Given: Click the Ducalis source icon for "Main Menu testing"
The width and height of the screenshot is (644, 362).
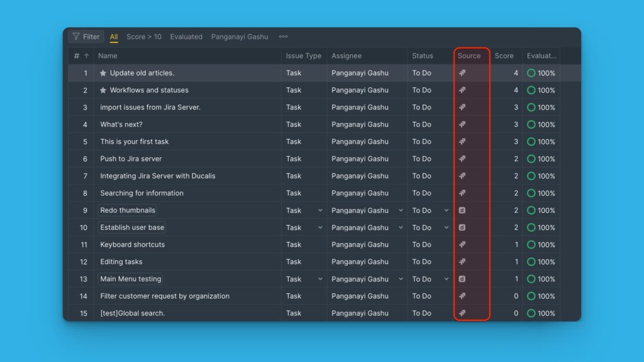Looking at the screenshot, I should [x=462, y=279].
